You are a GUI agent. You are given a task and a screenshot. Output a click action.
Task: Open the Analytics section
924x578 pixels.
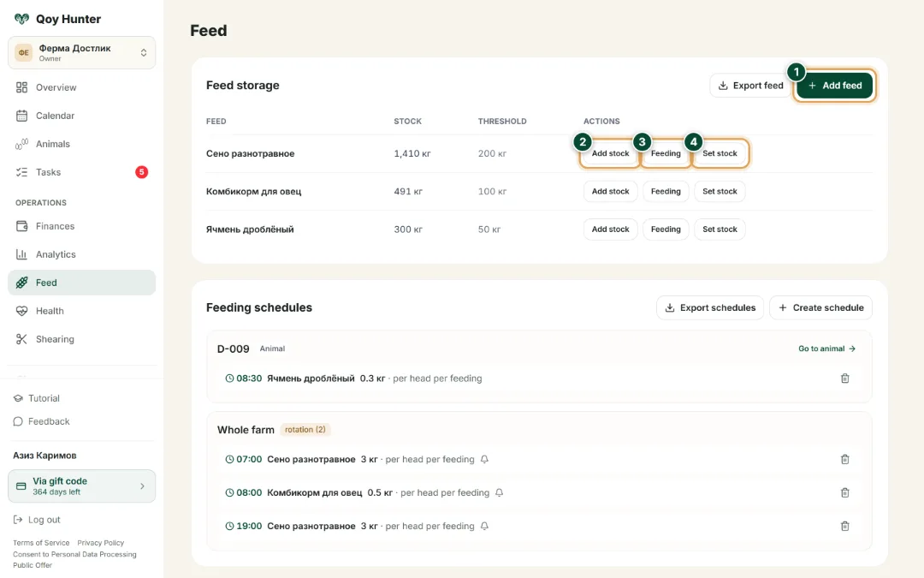82,254
